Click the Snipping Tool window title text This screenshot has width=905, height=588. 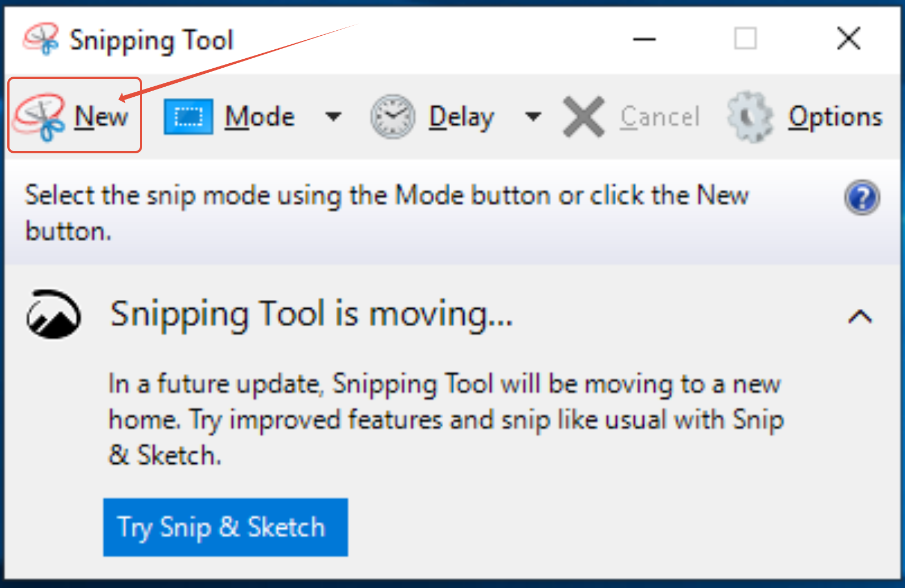151,40
